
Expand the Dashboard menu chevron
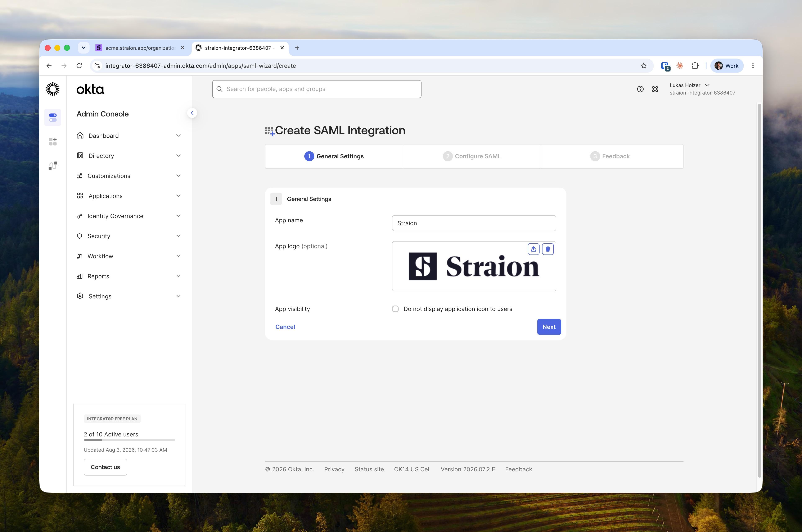tap(178, 135)
